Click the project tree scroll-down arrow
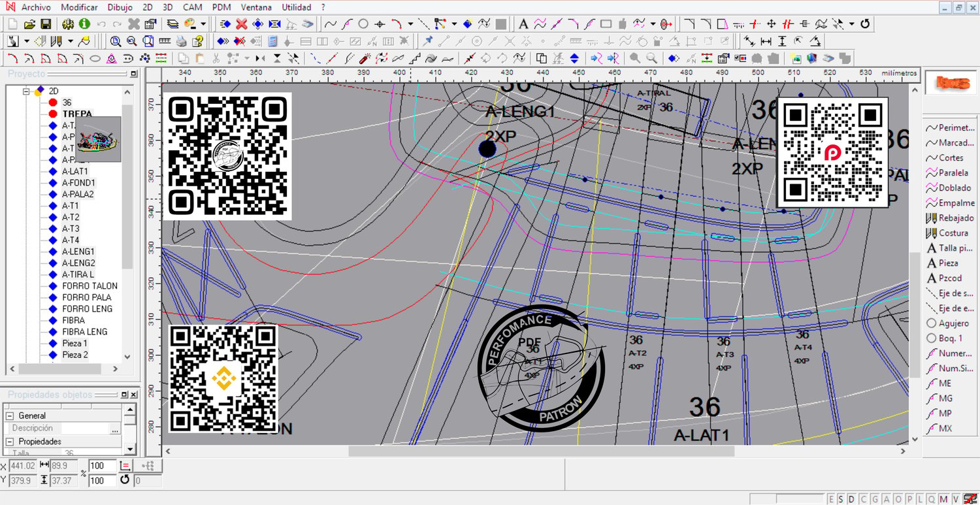This screenshot has width=980, height=505. click(x=127, y=357)
